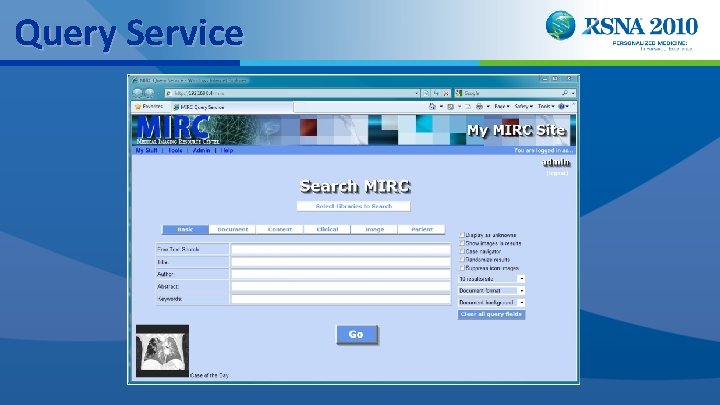Click in the Keywords input field
Screen dimensions: 720x405
341,299
